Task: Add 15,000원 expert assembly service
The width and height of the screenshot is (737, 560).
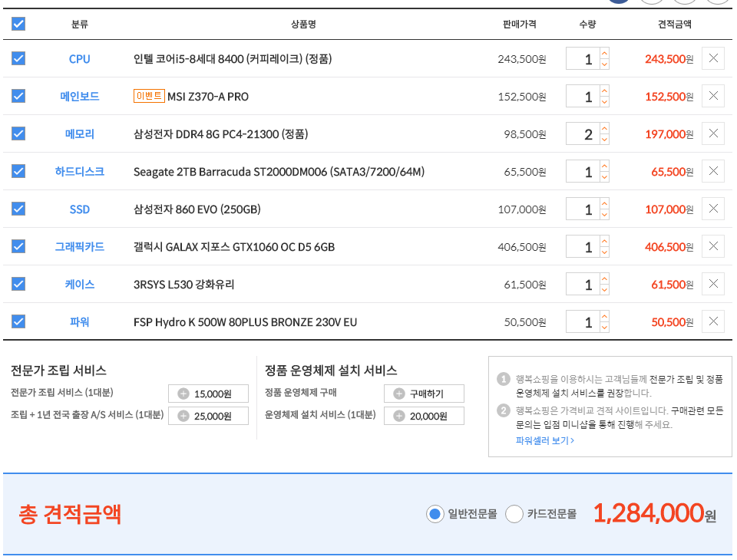Action: [x=208, y=394]
